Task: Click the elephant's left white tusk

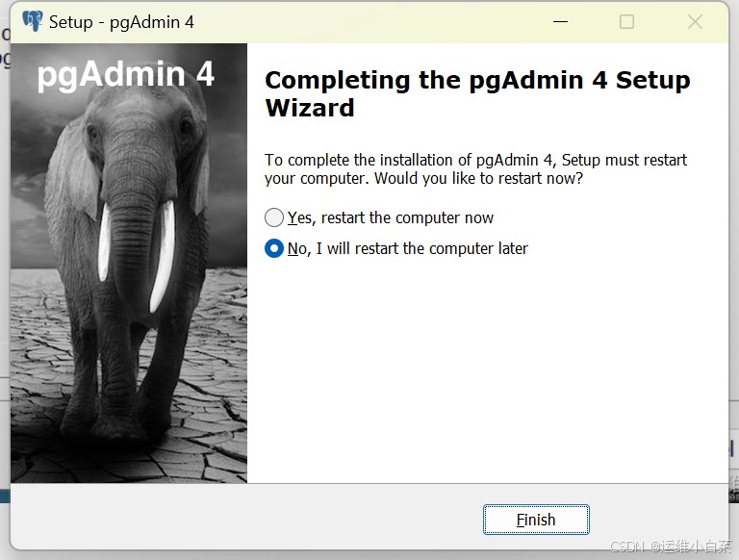Action: [104, 241]
